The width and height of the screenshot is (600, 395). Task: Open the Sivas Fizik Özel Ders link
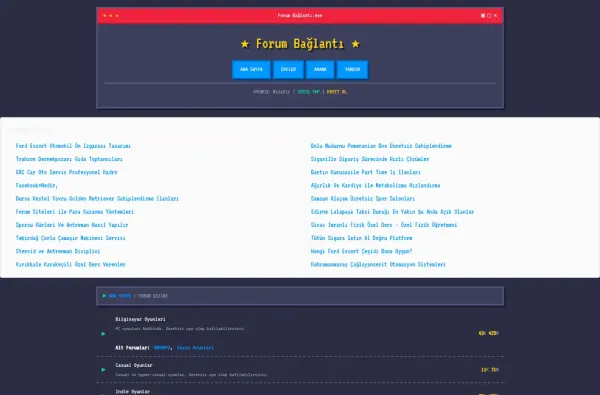384,225
